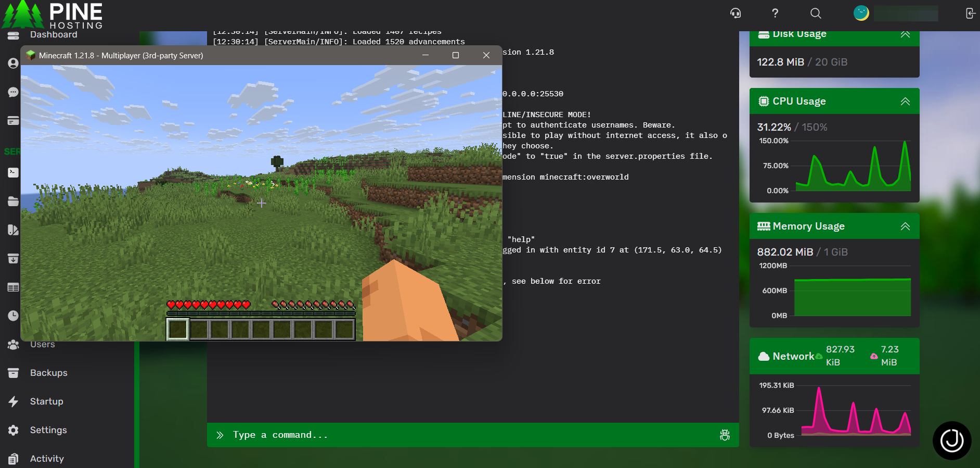Open the console terminal sidebar icon

13,172
